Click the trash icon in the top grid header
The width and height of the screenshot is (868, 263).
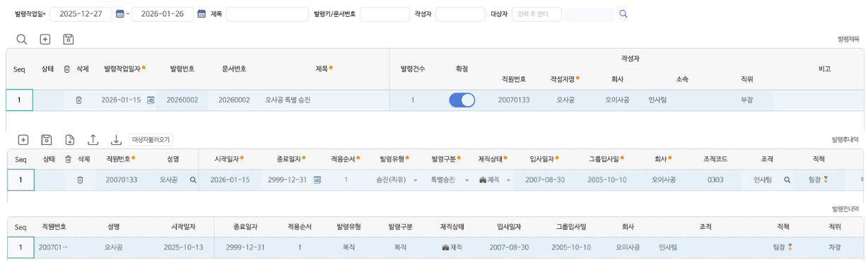pyautogui.click(x=66, y=69)
